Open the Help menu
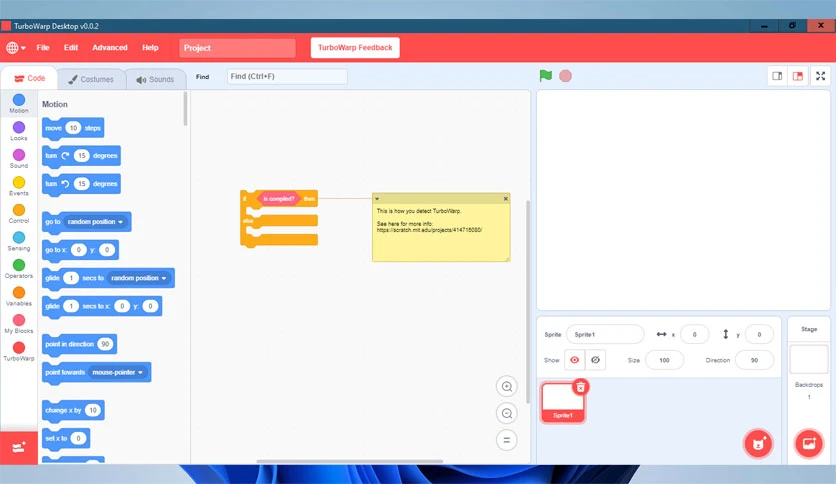This screenshot has width=836, height=484. 150,47
